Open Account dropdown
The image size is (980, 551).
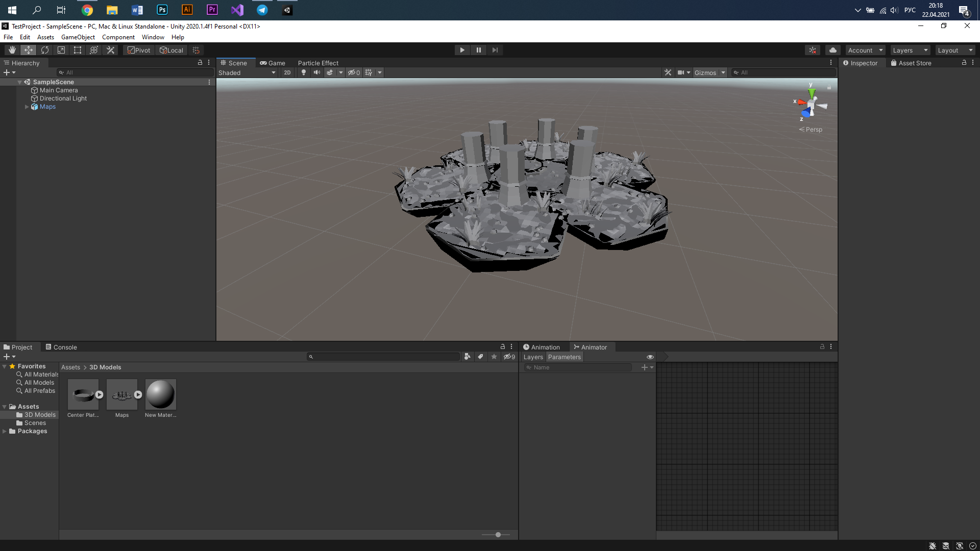point(865,50)
